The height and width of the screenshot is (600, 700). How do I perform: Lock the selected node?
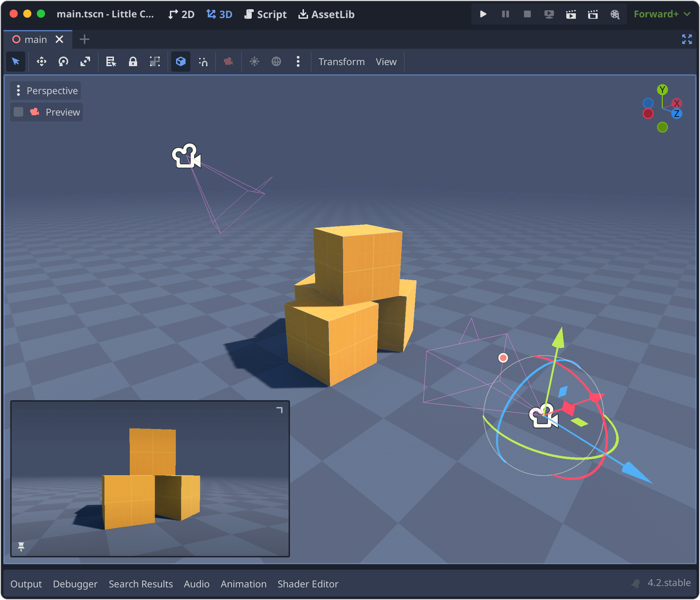(x=133, y=62)
